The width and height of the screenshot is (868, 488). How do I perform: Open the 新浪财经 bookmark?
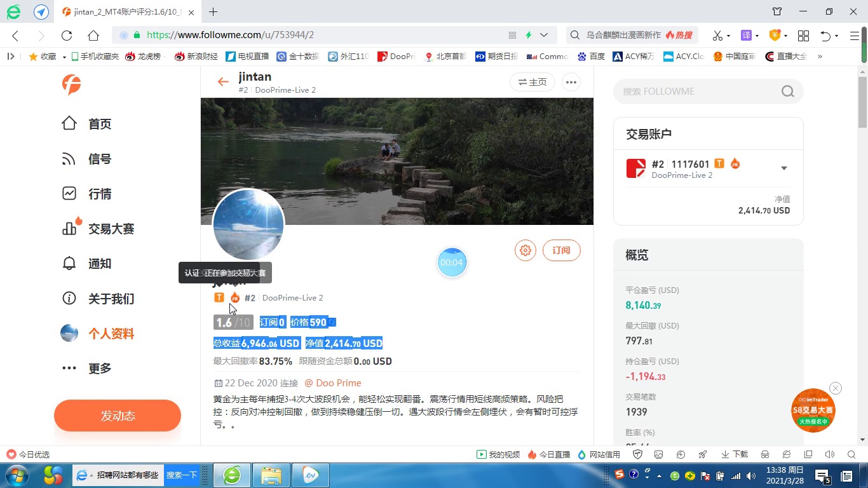click(196, 57)
